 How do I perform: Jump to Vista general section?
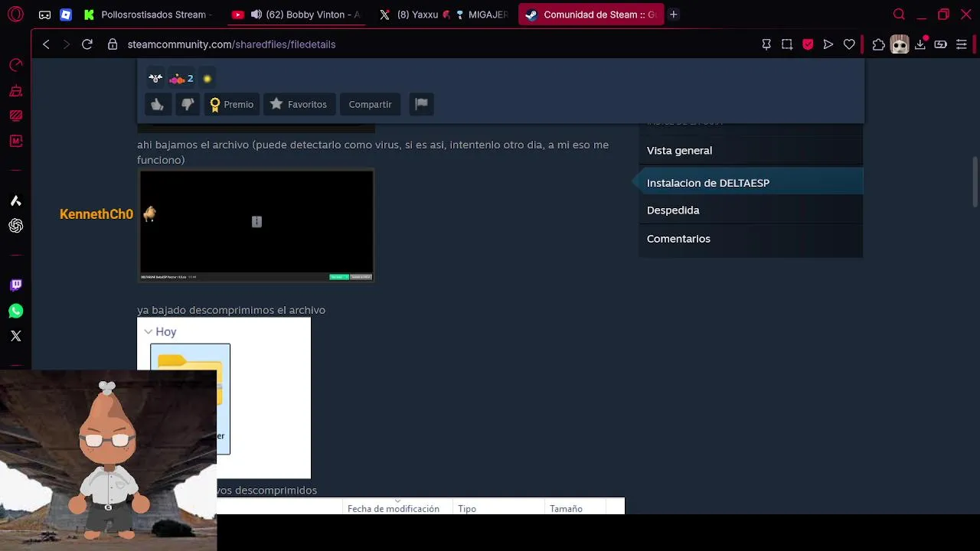(750, 151)
